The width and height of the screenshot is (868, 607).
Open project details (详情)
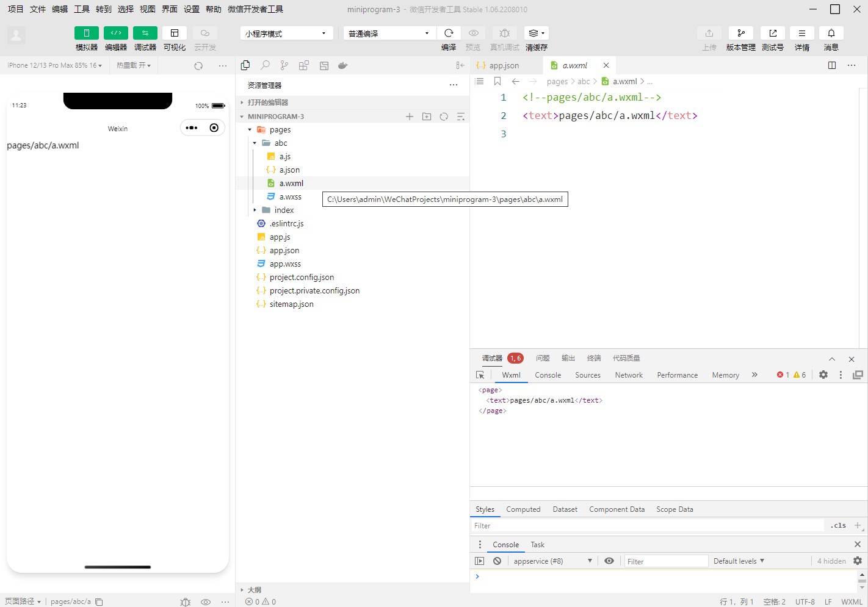pos(801,33)
